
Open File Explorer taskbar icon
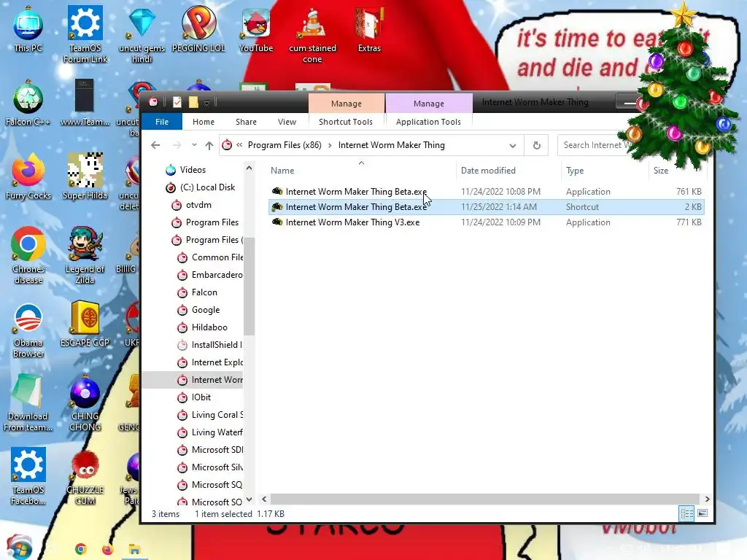[134, 549]
